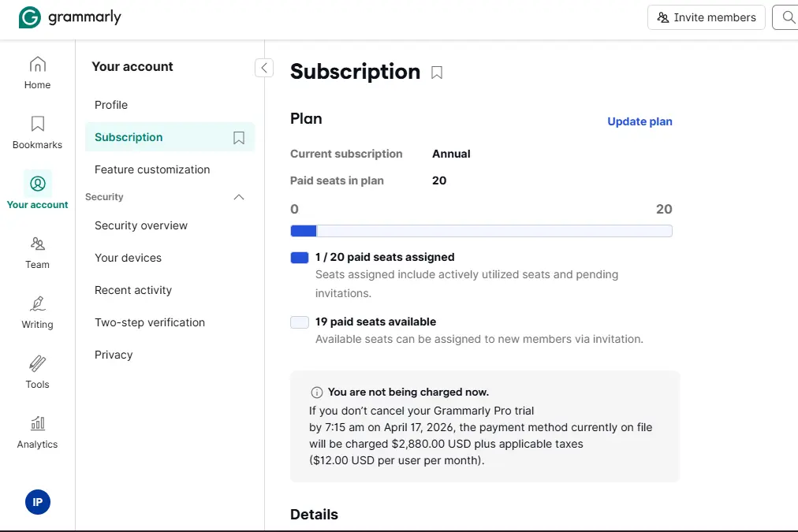
Task: Open the Bookmarks section in the sidebar
Action: point(37,132)
